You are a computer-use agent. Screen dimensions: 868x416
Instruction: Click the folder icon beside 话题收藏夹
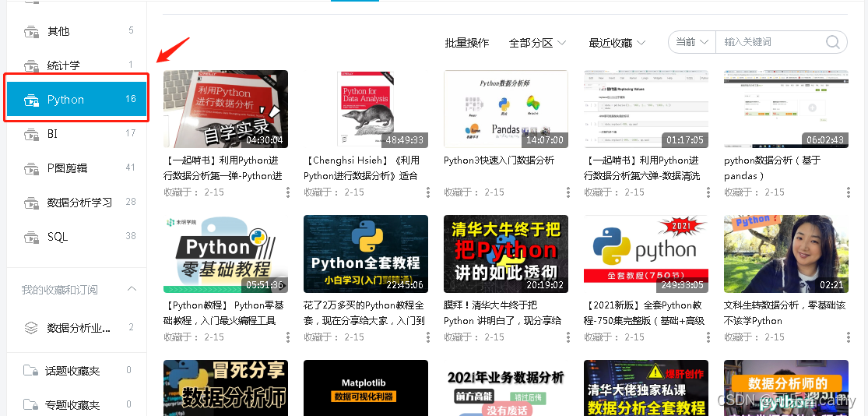[x=30, y=370]
